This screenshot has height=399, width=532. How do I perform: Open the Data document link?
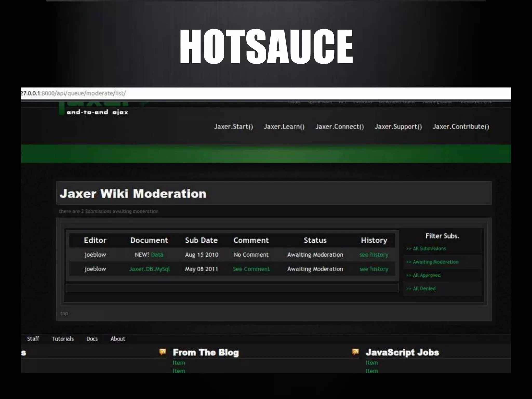pyautogui.click(x=157, y=255)
